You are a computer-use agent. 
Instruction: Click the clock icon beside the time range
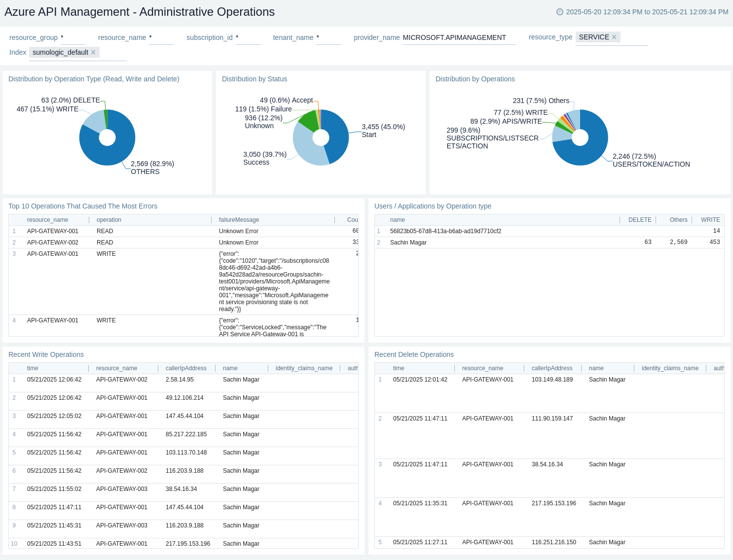(560, 12)
